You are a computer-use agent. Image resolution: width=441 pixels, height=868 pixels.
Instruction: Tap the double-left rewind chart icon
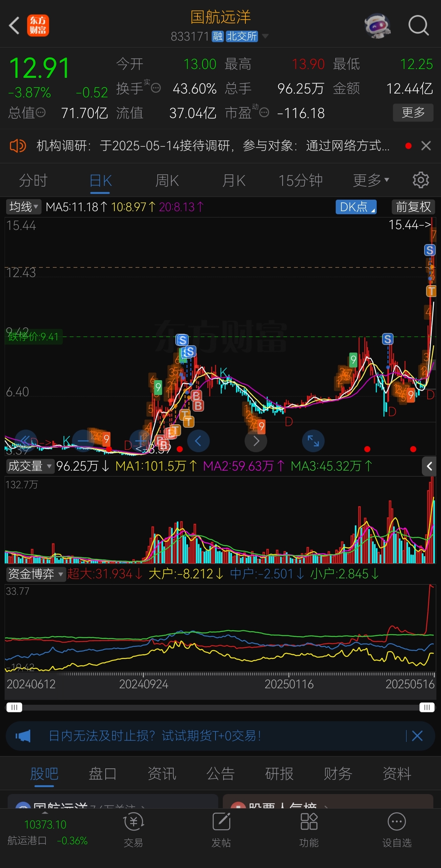click(x=26, y=441)
